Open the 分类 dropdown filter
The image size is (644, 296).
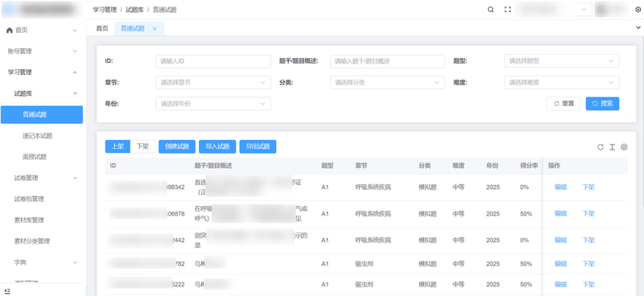pos(387,83)
